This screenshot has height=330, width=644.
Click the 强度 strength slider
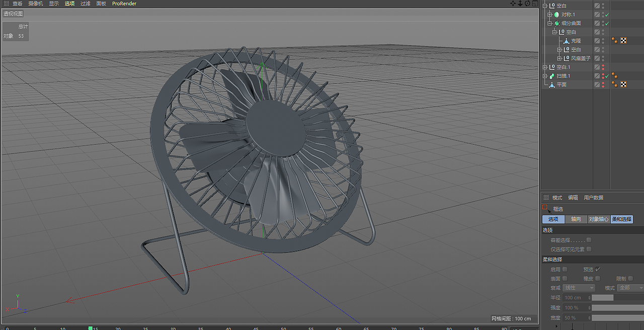618,307
